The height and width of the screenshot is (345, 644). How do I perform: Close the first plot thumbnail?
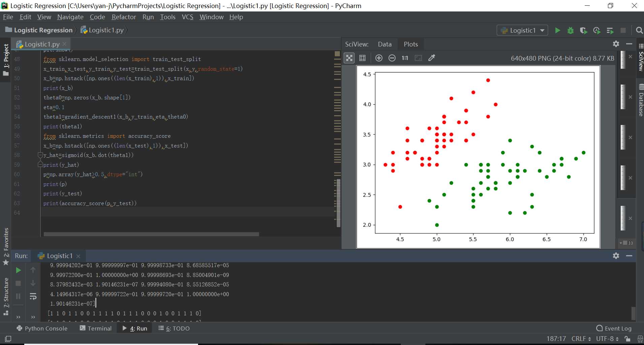pos(630,57)
